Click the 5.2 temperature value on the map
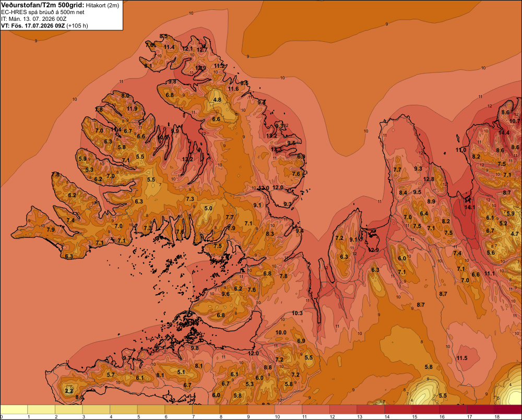 [503, 223]
